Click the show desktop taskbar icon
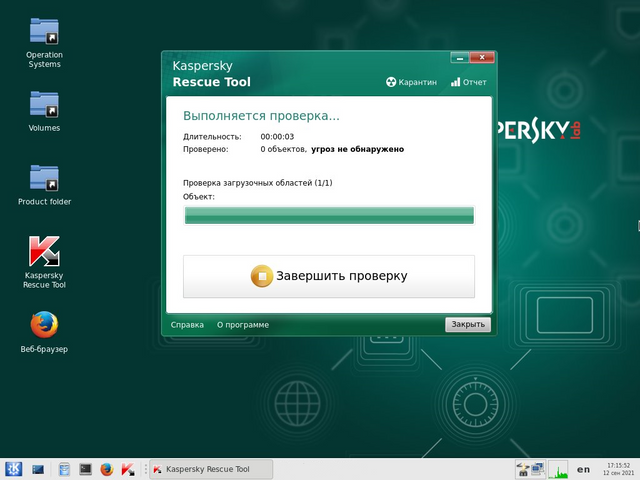Viewport: 640px width, 480px height. (x=38, y=469)
